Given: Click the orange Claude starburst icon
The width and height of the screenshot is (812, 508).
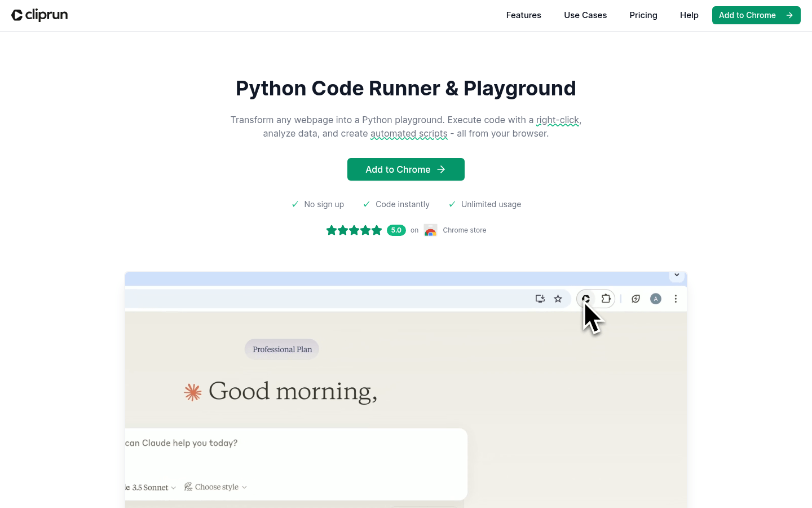Looking at the screenshot, I should tap(193, 392).
